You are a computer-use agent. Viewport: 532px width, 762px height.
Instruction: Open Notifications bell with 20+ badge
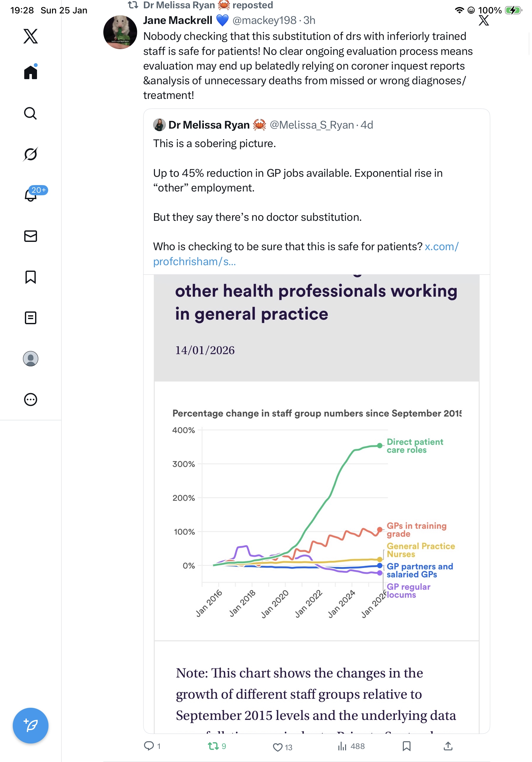(x=31, y=195)
